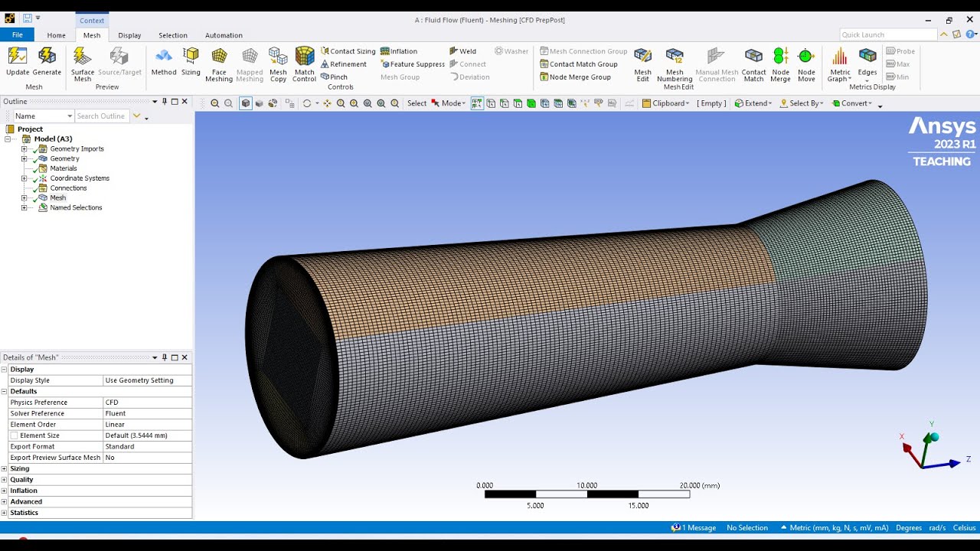Image resolution: width=980 pixels, height=551 pixels.
Task: Expand the Sizing details section
Action: [5, 468]
